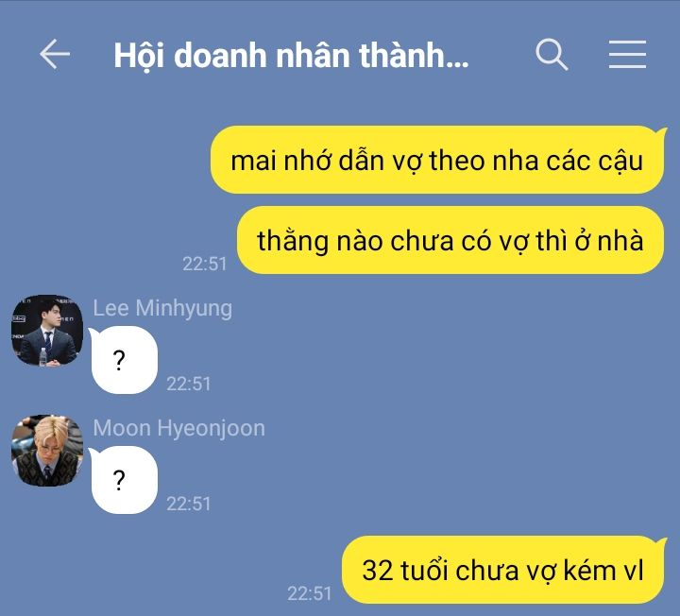Tap empty header space between title and search
The image size is (680, 616).
503,55
